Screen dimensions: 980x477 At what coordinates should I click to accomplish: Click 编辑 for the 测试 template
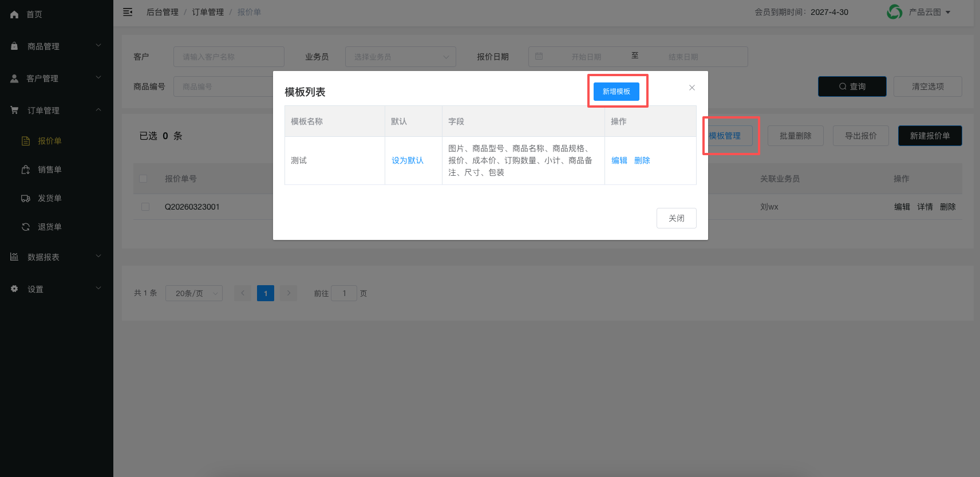[x=619, y=160]
